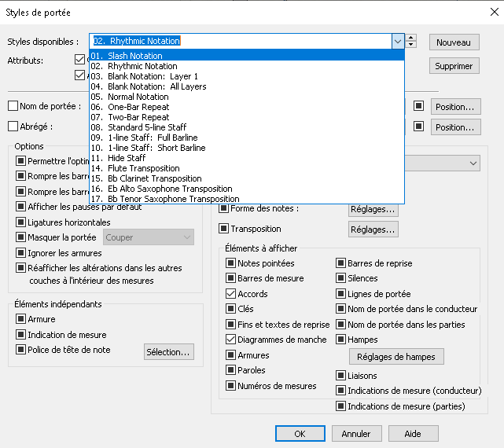Toggle Diagrammes de manche checkbox

pos(230,340)
